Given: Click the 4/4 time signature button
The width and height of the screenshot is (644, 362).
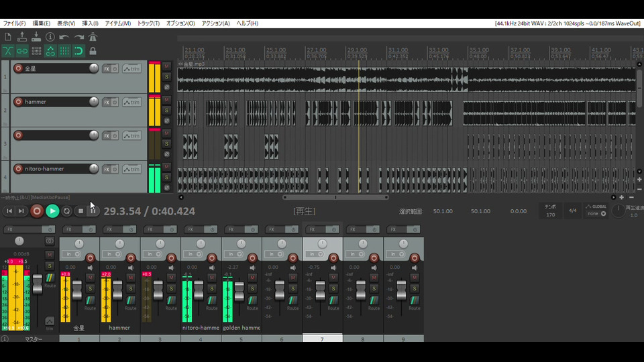Looking at the screenshot, I should (x=572, y=210).
